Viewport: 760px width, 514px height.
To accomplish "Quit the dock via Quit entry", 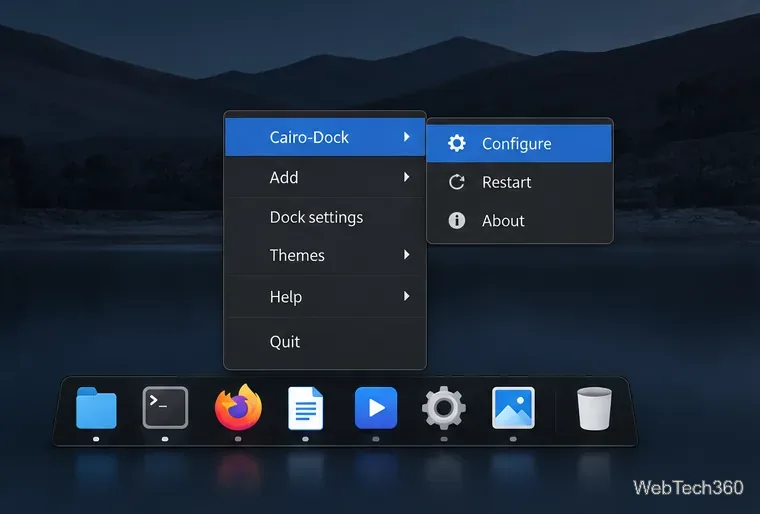I will pos(325,342).
